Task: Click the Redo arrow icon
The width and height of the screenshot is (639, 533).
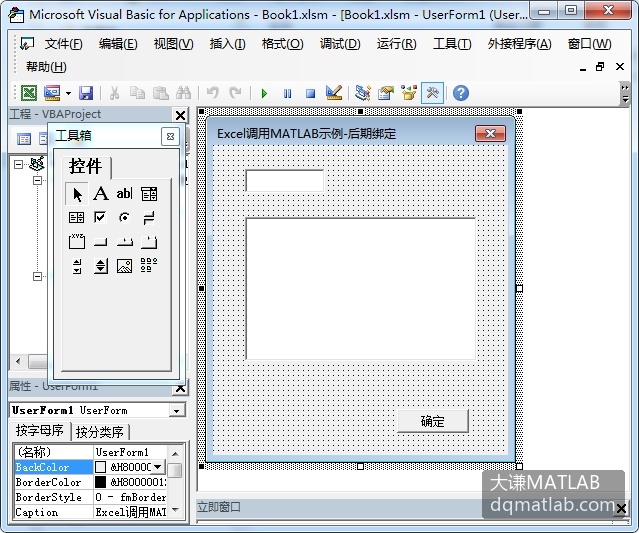Action: (235, 93)
